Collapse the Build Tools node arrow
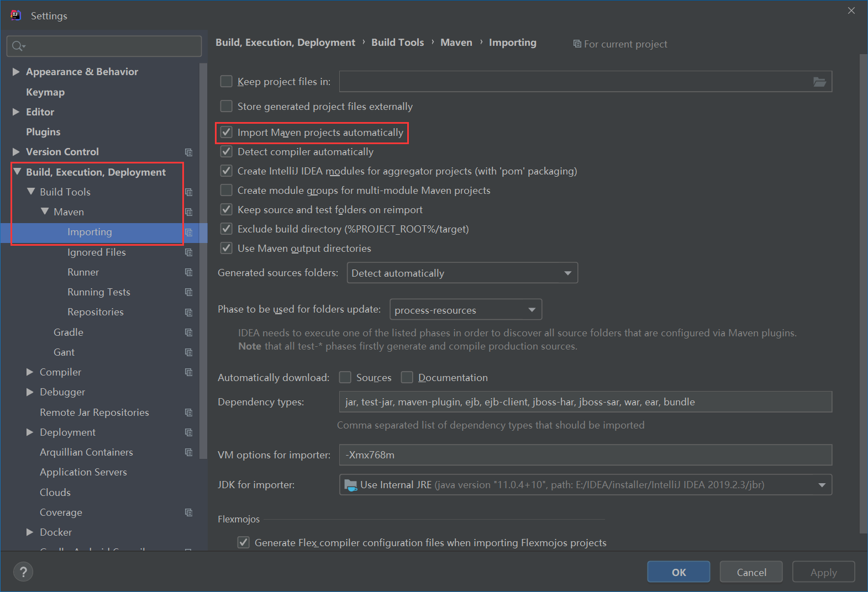This screenshot has width=868, height=592. click(x=30, y=192)
